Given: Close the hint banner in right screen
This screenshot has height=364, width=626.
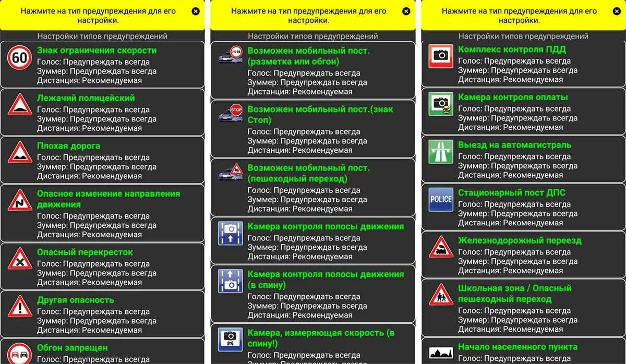Looking at the screenshot, I should click(x=617, y=11).
